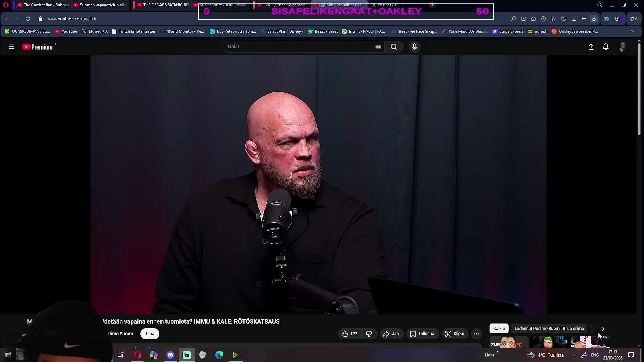The height and width of the screenshot is (362, 644).
Task: Click the YouTube search magnifier button
Action: [x=394, y=47]
